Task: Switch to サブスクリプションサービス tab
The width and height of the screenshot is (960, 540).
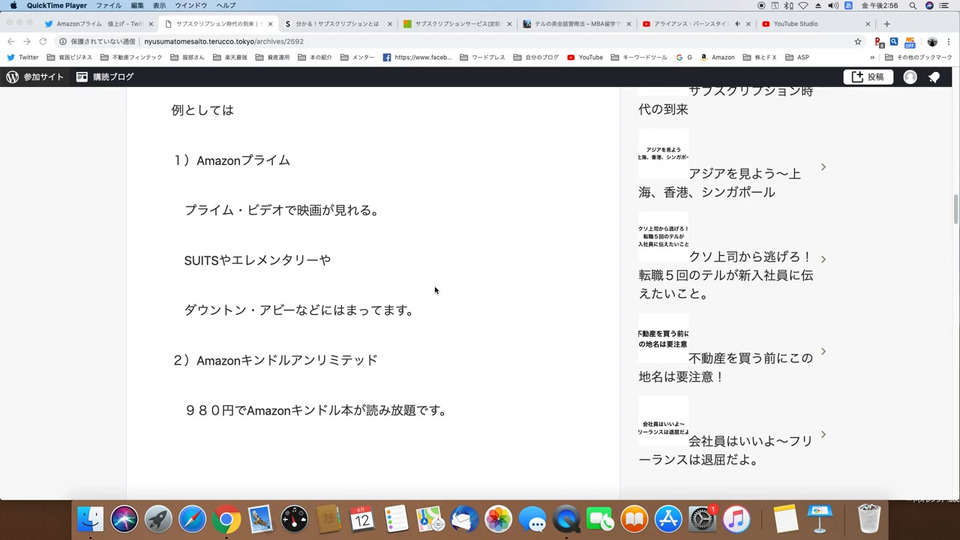Action: point(456,24)
